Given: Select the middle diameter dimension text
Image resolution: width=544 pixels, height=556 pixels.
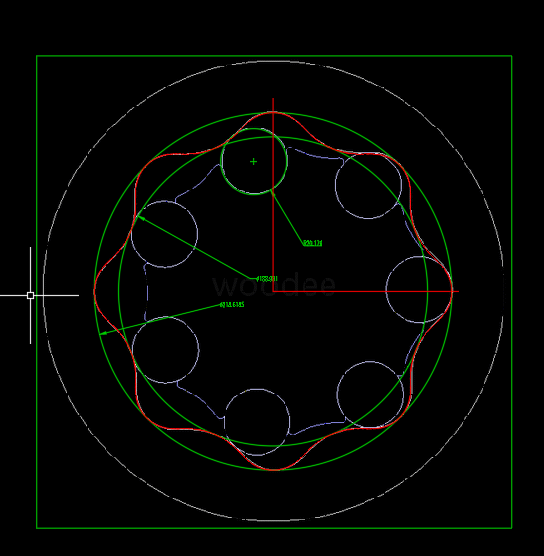Looking at the screenshot, I should coord(267,279).
